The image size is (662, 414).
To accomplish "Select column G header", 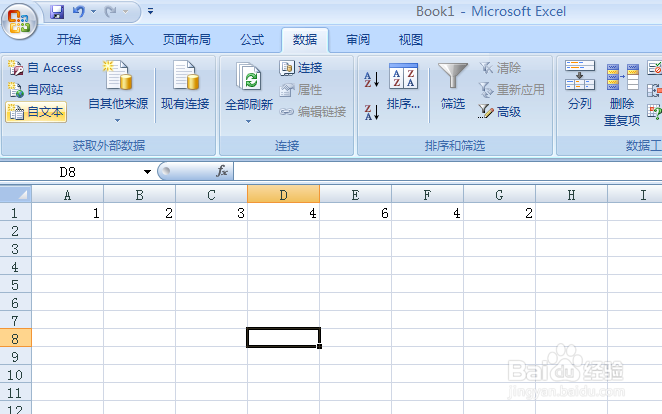I will [499, 195].
